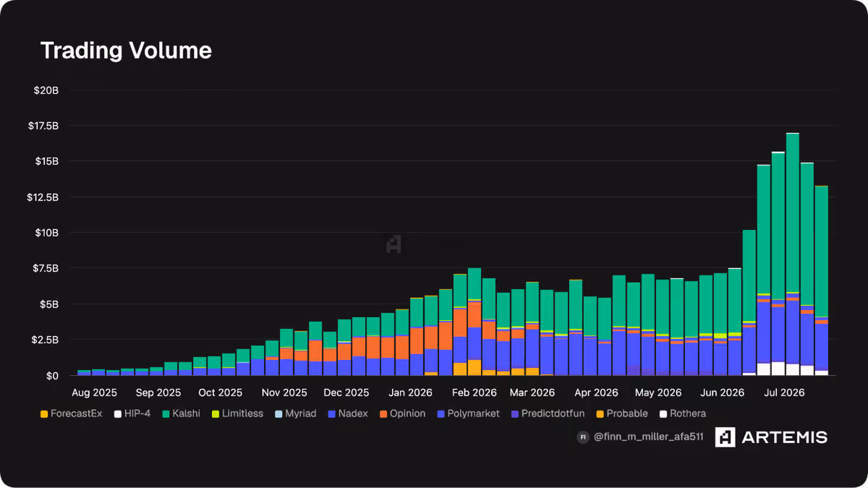The image size is (868, 488).
Task: Toggle the Rothera series label in legend
Action: [x=688, y=414]
